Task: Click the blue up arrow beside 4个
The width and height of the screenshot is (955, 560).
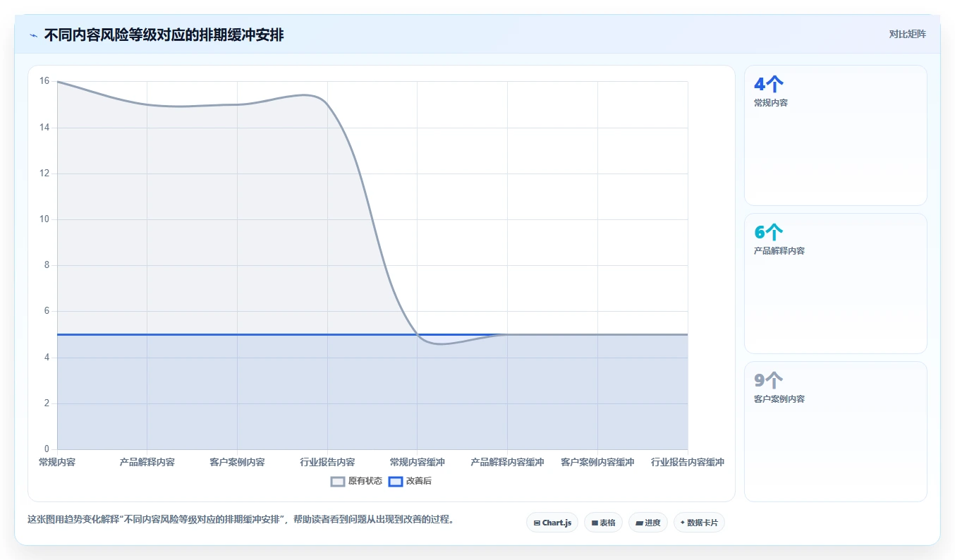Action: [x=775, y=85]
